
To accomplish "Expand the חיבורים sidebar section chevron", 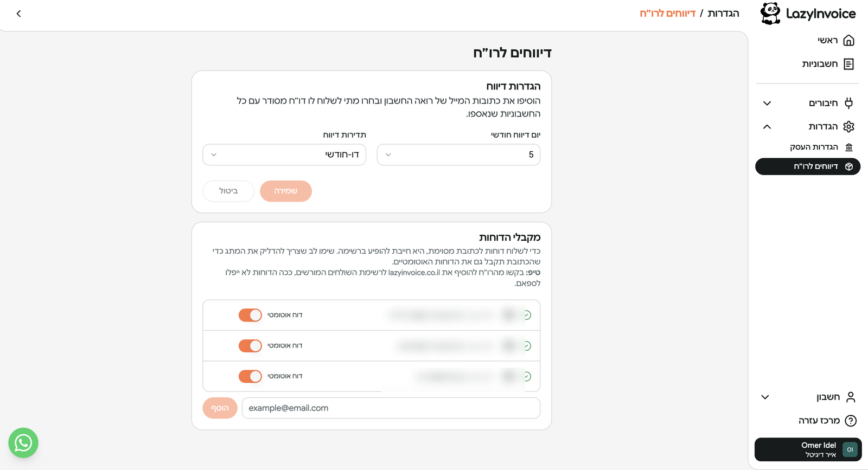I will [767, 103].
